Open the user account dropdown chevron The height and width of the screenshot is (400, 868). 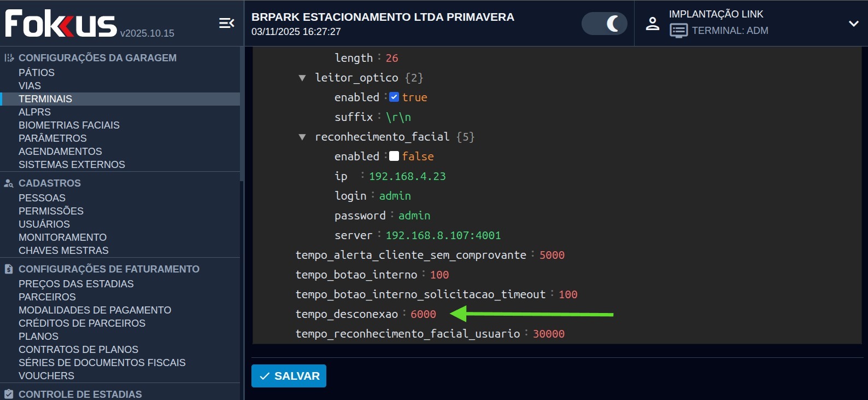click(x=853, y=24)
